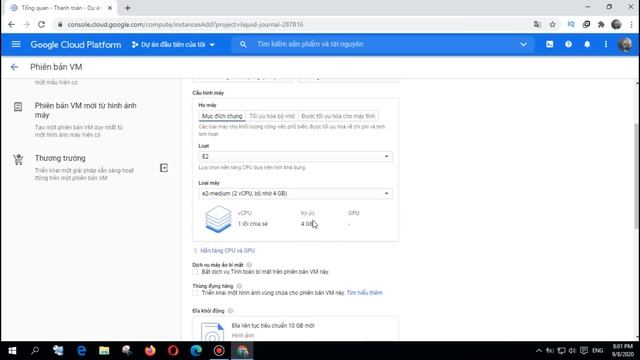Open the Windows Start button
The width and height of the screenshot is (640, 360).
point(12,351)
